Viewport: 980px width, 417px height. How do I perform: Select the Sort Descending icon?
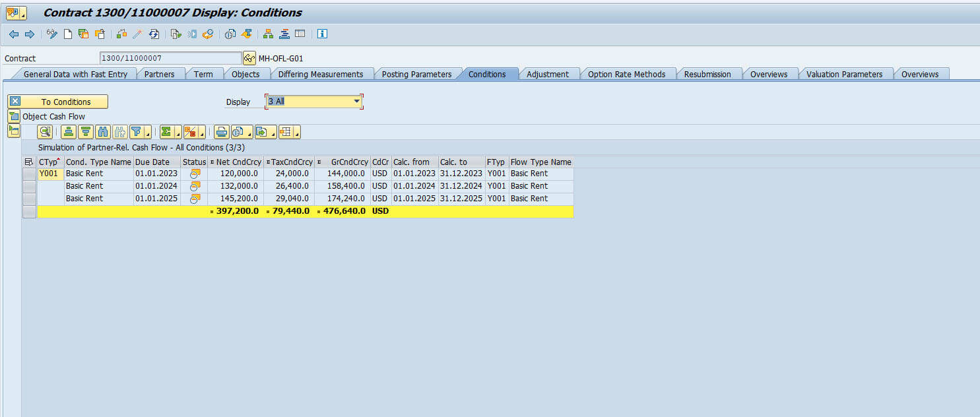[85, 131]
